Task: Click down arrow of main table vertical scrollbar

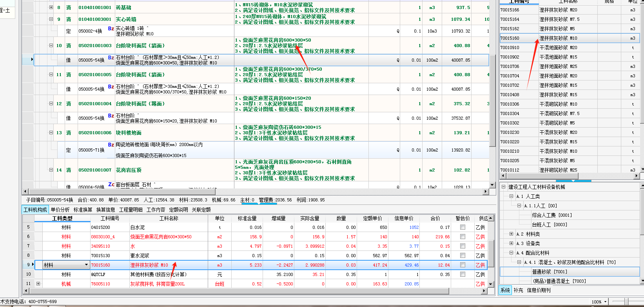Action: click(x=493, y=185)
